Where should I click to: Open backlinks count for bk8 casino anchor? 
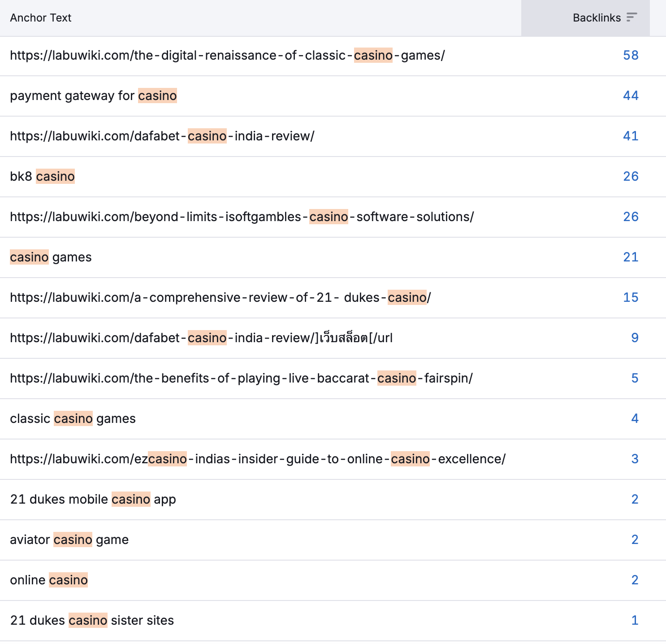pyautogui.click(x=631, y=176)
